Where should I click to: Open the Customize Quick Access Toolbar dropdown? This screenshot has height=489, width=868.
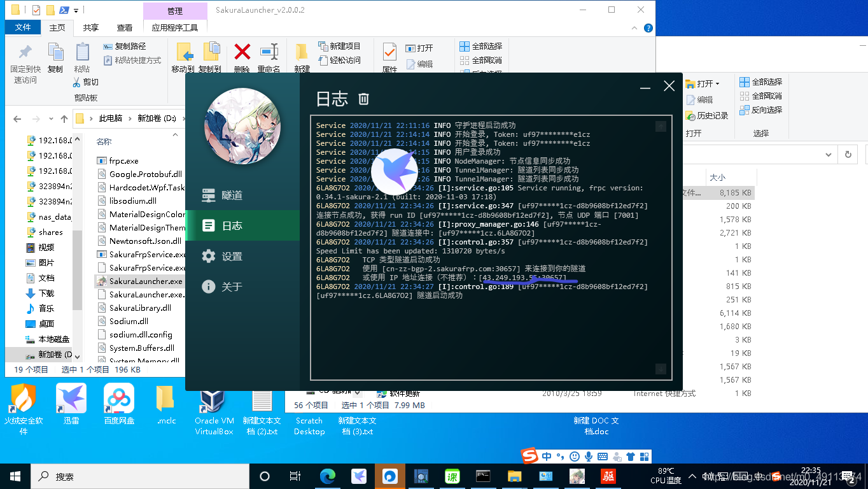tap(76, 10)
